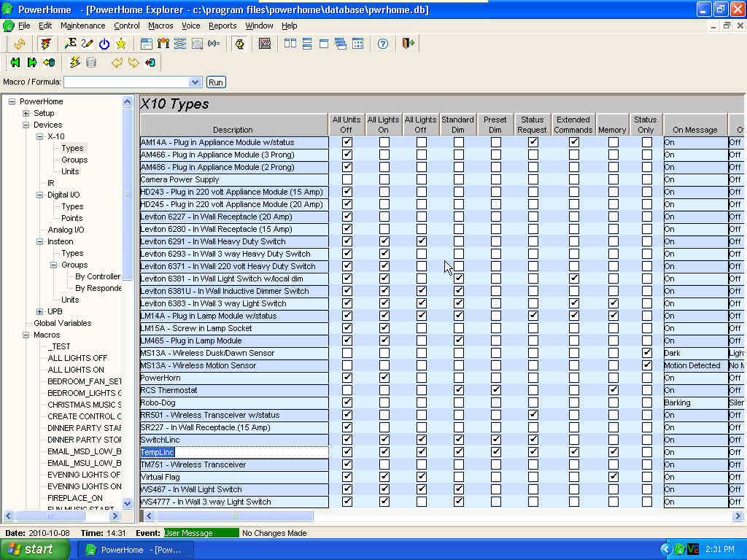The image size is (747, 560).
Task: Click the red arrow door icon
Action: click(150, 63)
